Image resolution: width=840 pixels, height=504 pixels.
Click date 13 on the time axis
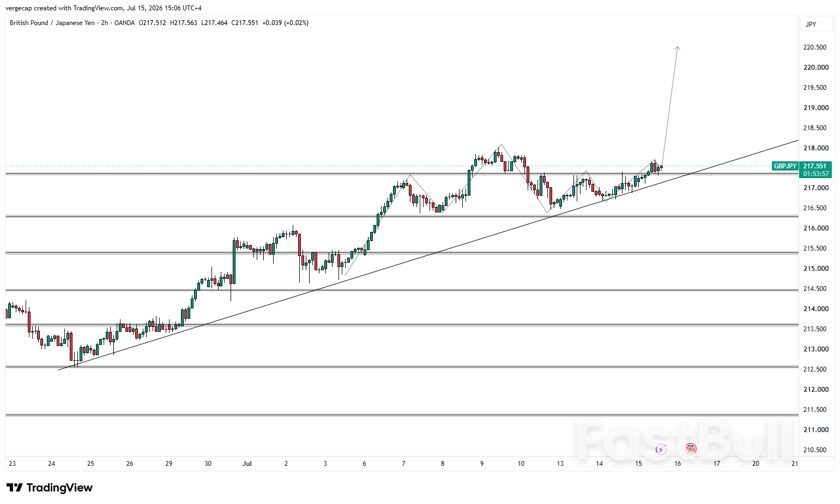560,464
